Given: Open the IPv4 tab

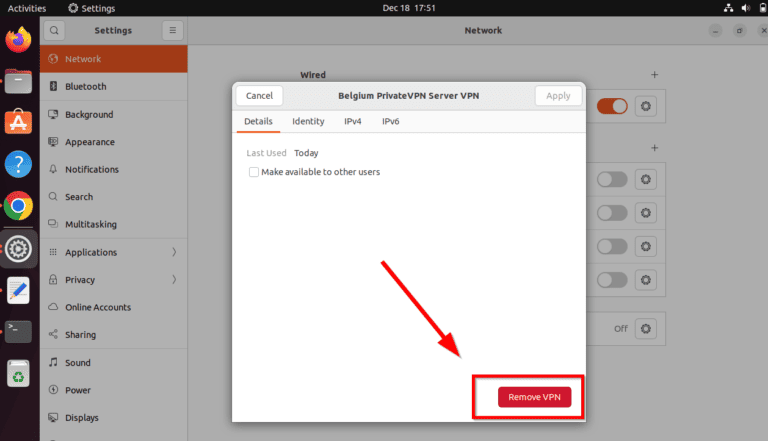Looking at the screenshot, I should pos(353,122).
